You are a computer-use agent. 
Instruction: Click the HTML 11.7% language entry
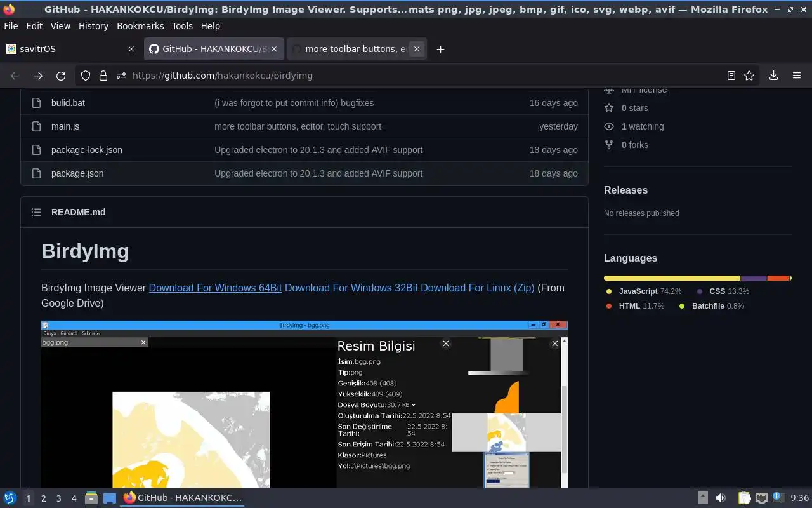point(635,306)
